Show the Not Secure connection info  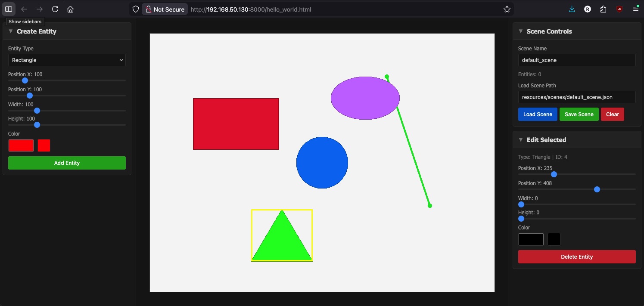[165, 9]
